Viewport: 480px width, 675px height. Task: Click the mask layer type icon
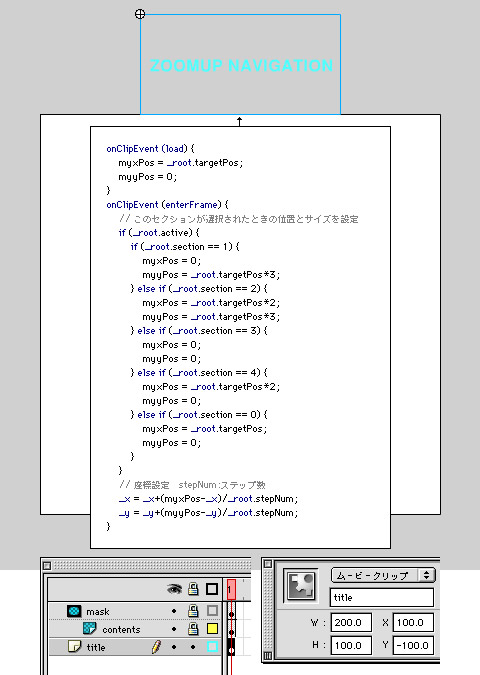click(74, 611)
